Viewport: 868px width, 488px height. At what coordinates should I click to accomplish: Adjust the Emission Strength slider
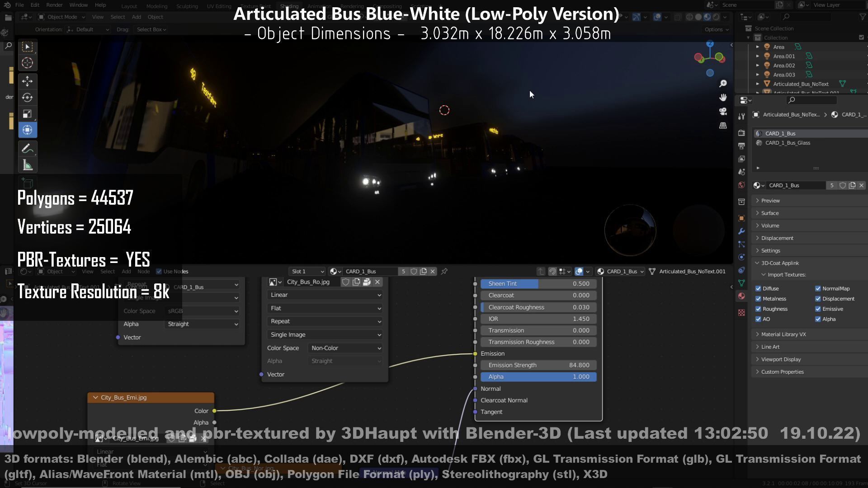point(538,365)
